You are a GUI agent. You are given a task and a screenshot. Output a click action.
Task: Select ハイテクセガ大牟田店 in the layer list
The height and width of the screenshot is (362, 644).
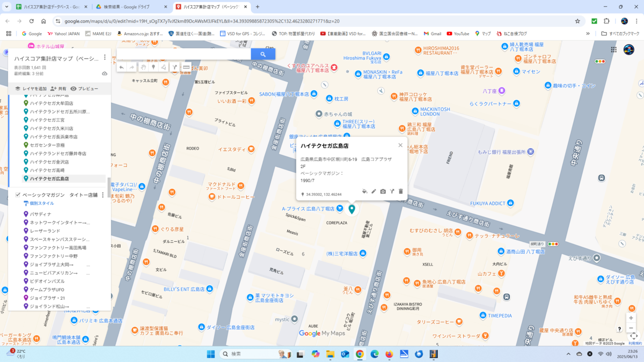pyautogui.click(x=52, y=104)
